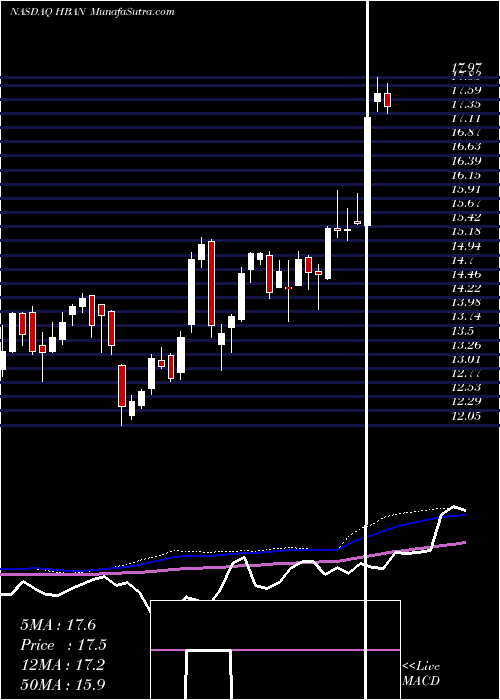Click the 5MA : 17.6 readout
The width and height of the screenshot is (500, 700).
pyautogui.click(x=58, y=625)
